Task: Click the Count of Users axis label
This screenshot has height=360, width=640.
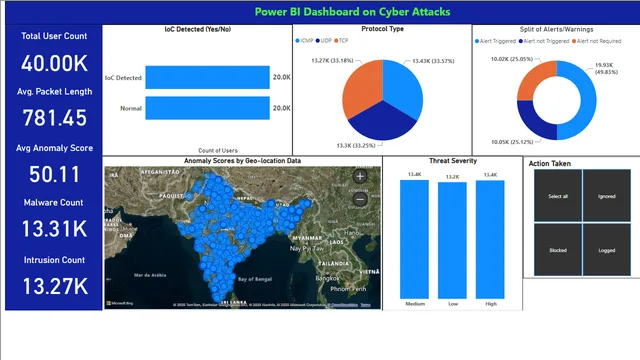Action: (x=218, y=150)
